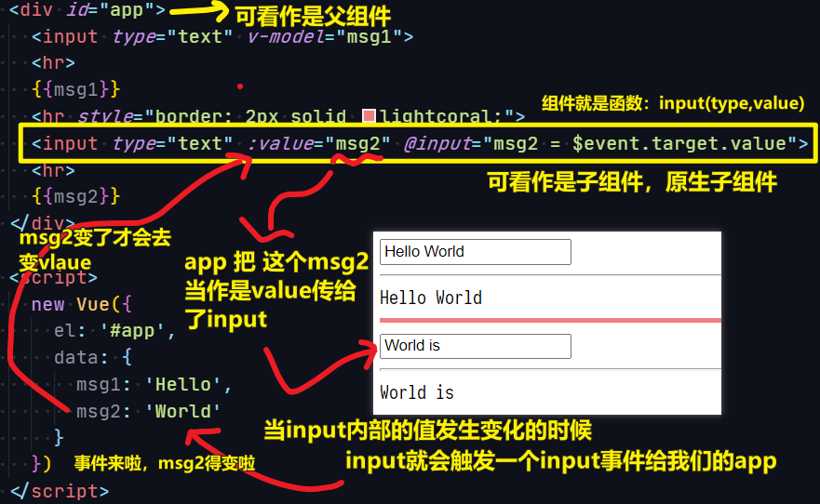Click the closing </script> tag
The width and height of the screenshot is (820, 504).
[59, 491]
